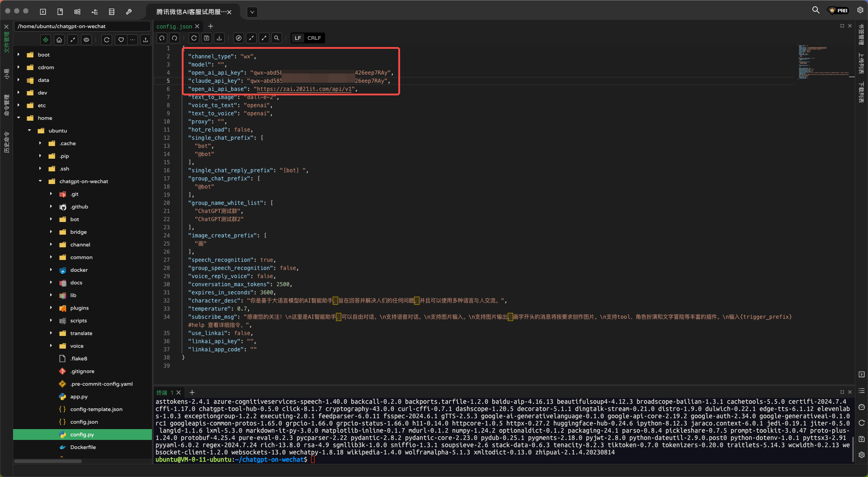Image resolution: width=868 pixels, height=477 pixels.
Task: Expand the .git folder
Action: coord(51,194)
